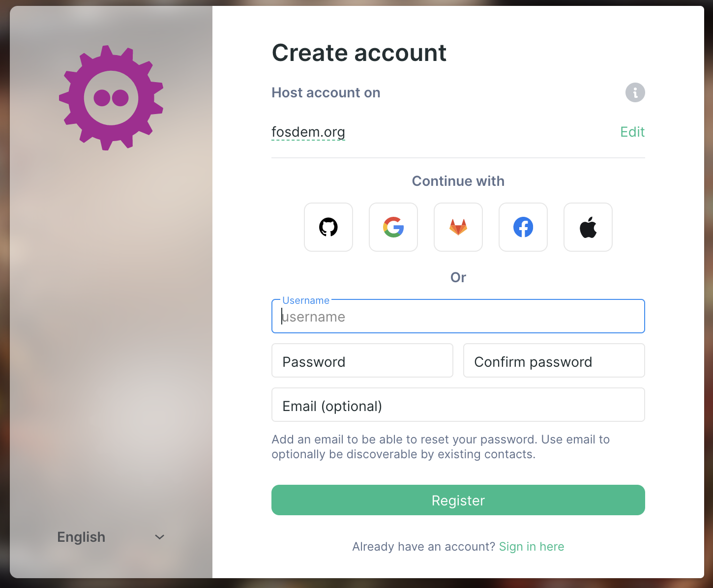Click the "Create account" heading
This screenshot has width=713, height=588.
359,53
